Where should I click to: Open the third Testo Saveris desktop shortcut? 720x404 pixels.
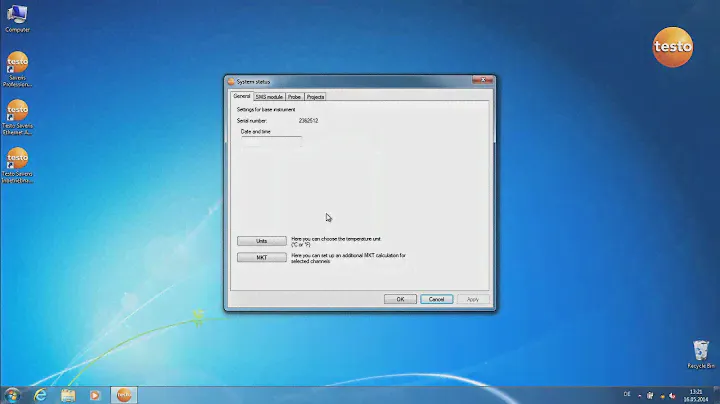point(17,162)
